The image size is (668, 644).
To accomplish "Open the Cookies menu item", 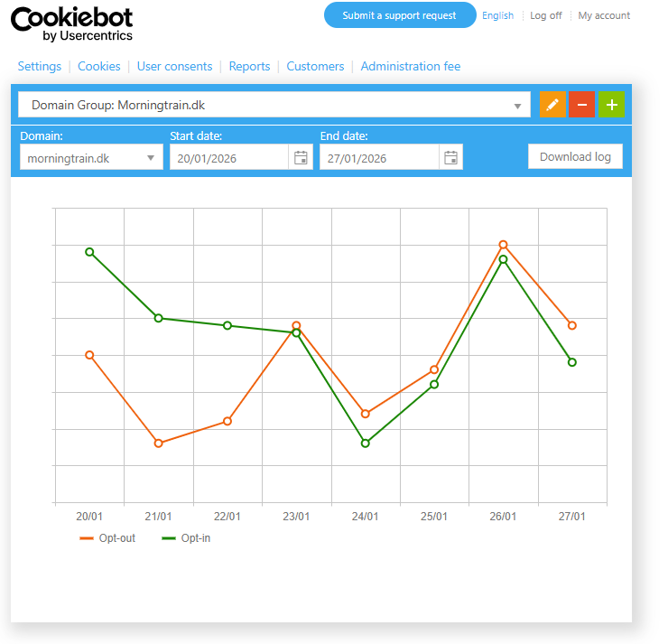I will [98, 66].
